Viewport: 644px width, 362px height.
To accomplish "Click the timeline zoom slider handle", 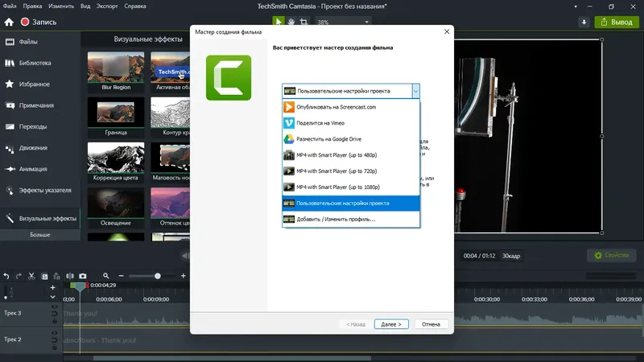I will 157,276.
